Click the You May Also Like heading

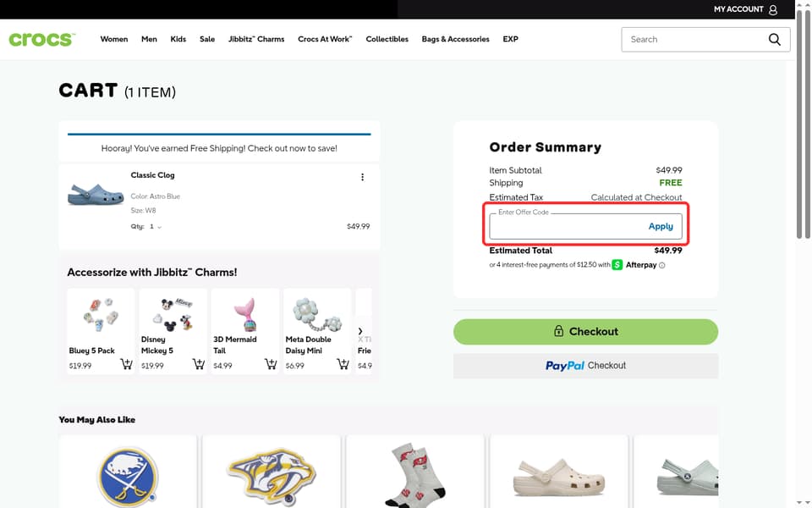click(96, 420)
